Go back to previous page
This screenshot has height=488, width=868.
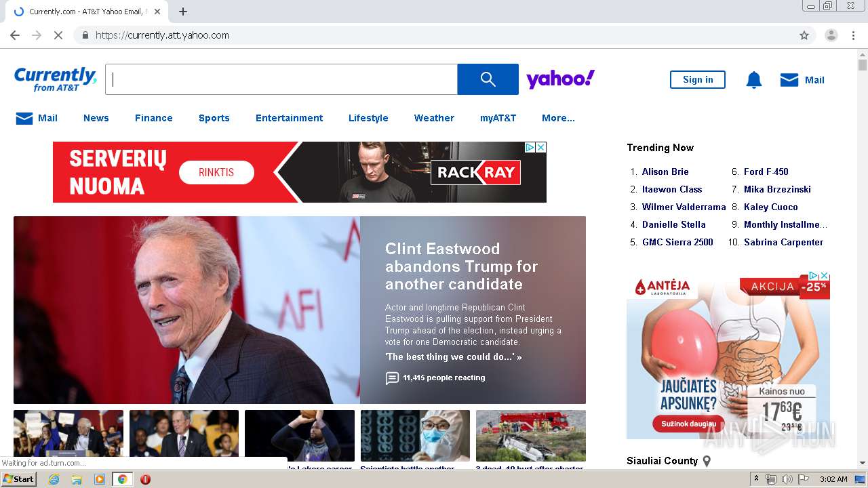click(15, 35)
